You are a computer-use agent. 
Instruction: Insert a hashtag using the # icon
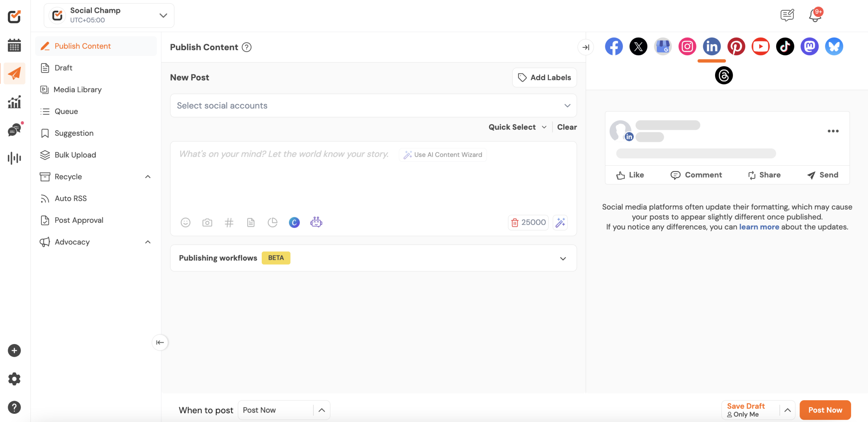click(229, 223)
